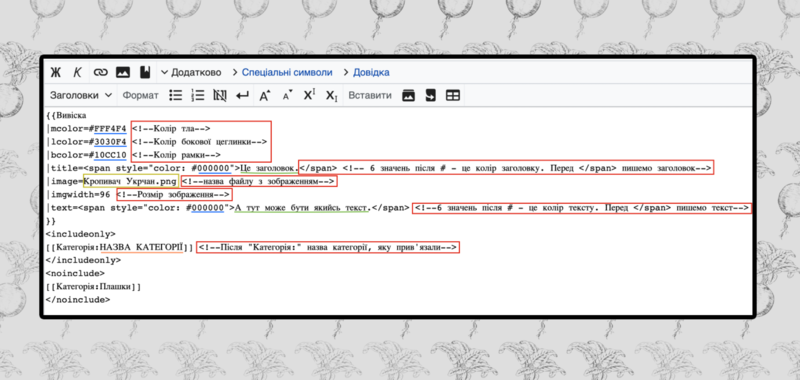
Task: Apply the no-wiki formatting icon
Action: coord(220,95)
